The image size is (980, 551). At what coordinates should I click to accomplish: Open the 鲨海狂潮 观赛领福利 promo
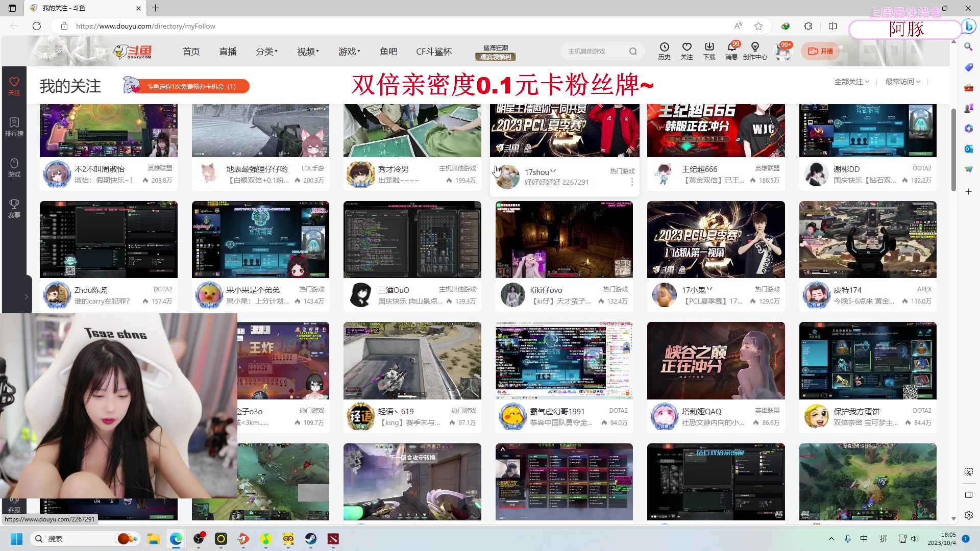point(496,52)
